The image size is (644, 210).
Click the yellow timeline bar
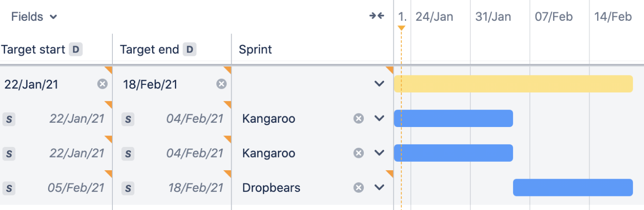[513, 84]
